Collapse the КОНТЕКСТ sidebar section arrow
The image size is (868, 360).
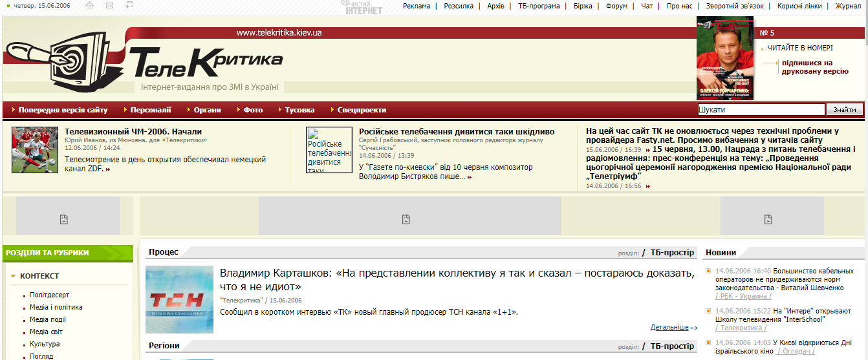13,276
